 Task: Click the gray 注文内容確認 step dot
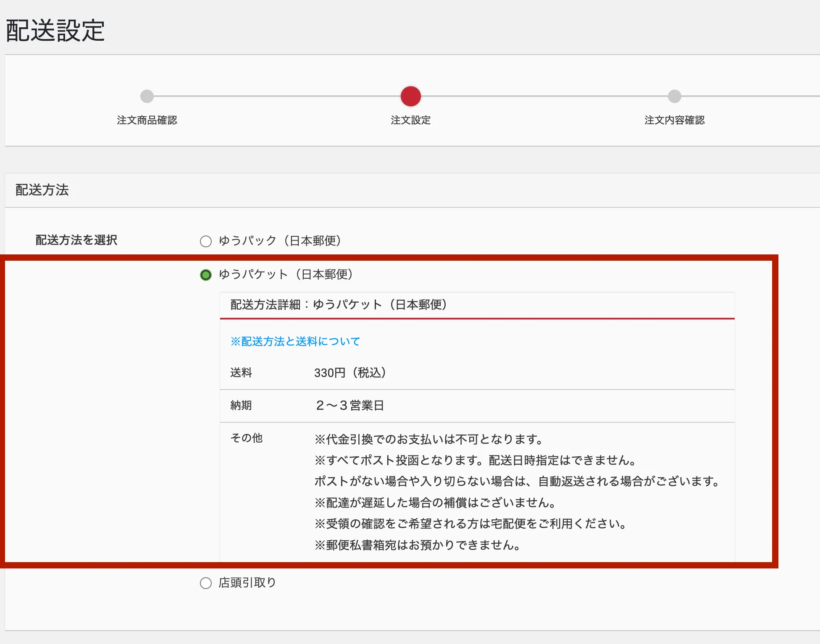point(674,96)
